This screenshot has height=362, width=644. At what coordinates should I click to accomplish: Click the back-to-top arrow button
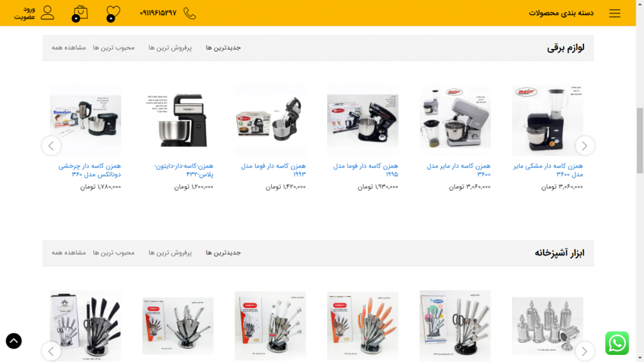[14, 341]
